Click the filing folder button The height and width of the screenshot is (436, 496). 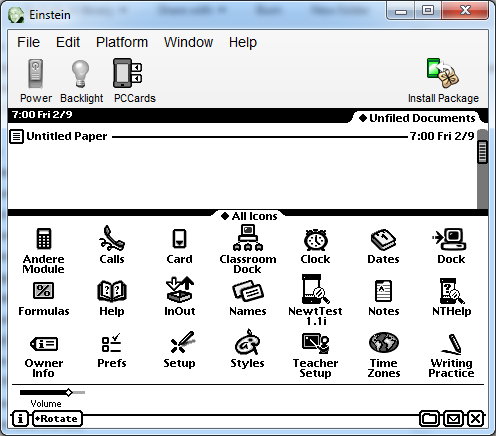(429, 419)
